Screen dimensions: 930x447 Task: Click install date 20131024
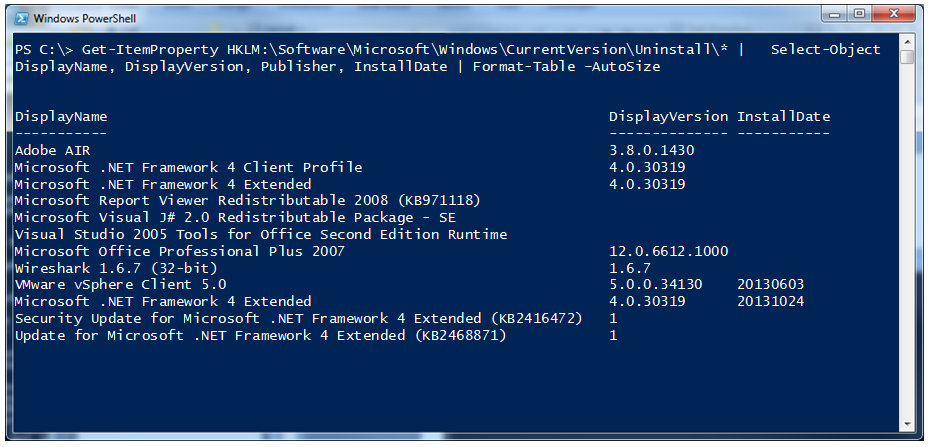pyautogui.click(x=770, y=301)
